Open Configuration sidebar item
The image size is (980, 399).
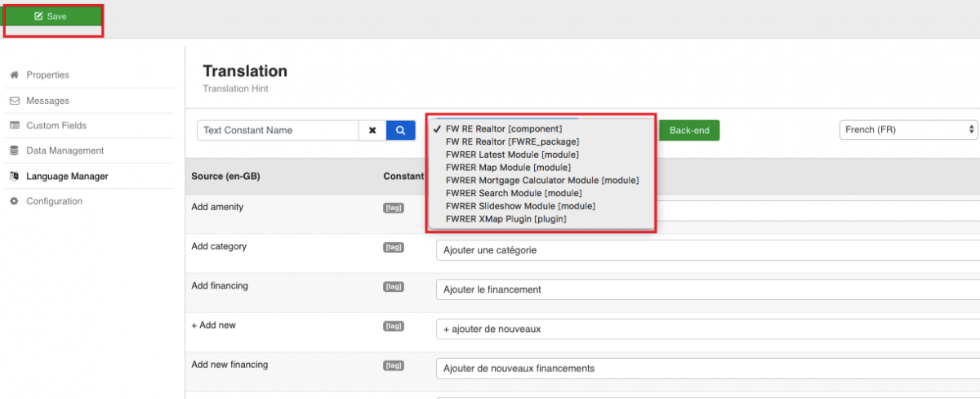[54, 201]
